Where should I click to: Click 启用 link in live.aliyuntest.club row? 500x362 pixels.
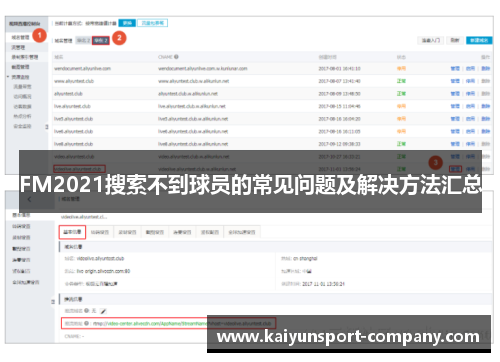point(470,106)
